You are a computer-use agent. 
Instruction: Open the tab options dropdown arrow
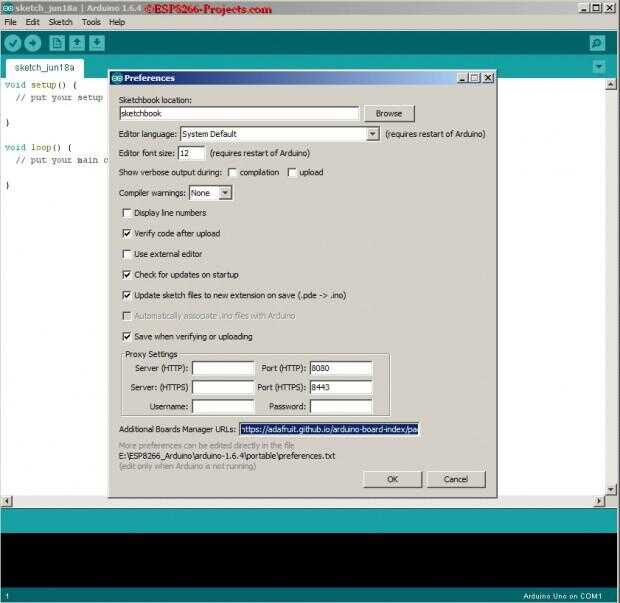pyautogui.click(x=599, y=67)
